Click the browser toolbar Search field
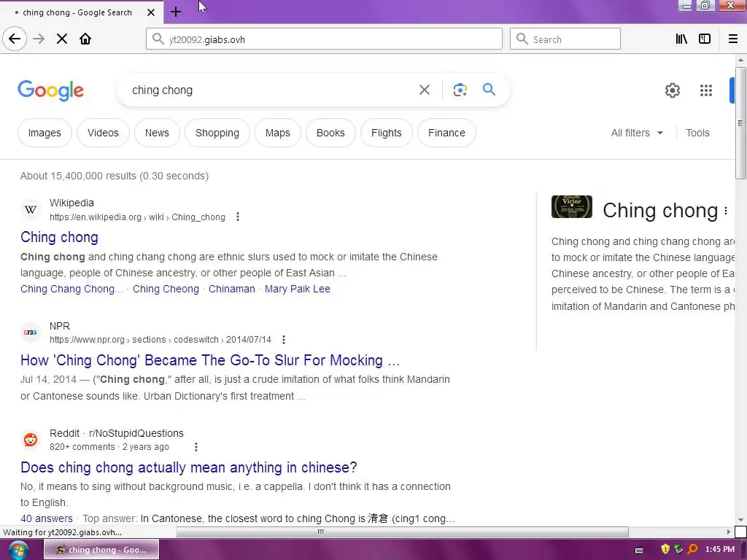747x560 pixels. (565, 39)
